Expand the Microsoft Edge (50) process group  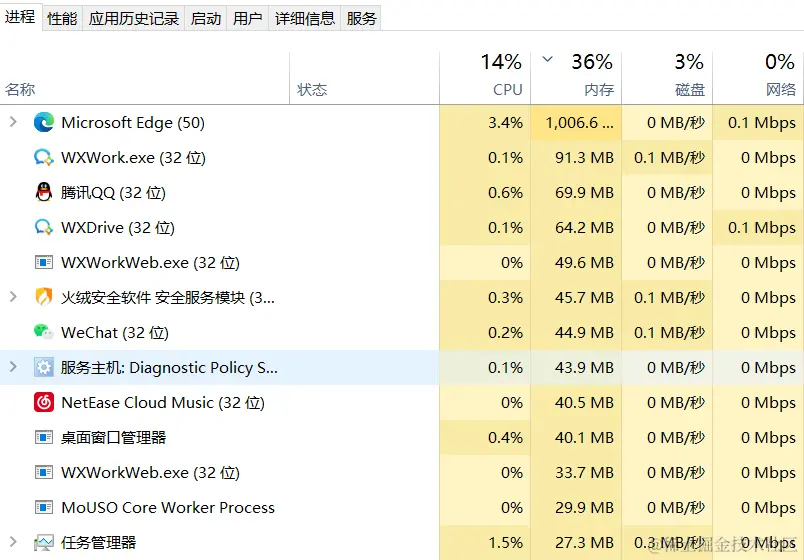point(13,122)
